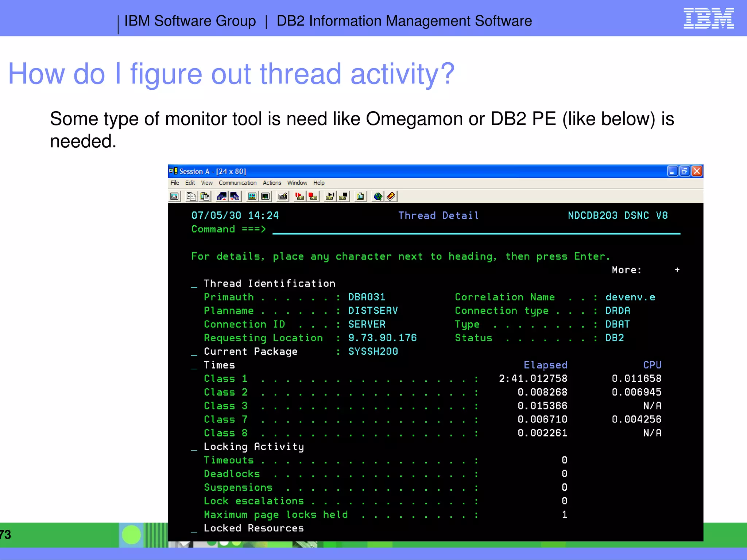Viewport: 747px width, 560px height.
Task: Click the Type value DBAT
Action: click(x=618, y=324)
